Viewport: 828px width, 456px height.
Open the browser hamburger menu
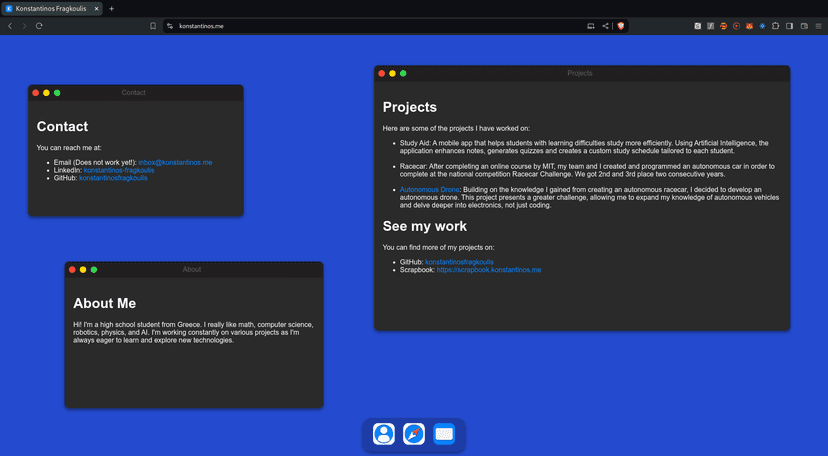[817, 26]
